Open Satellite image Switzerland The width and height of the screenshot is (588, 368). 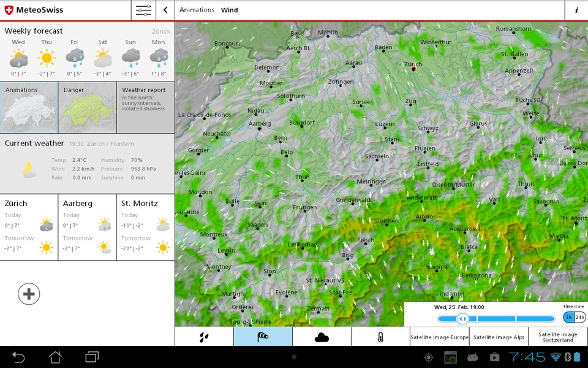(558, 337)
